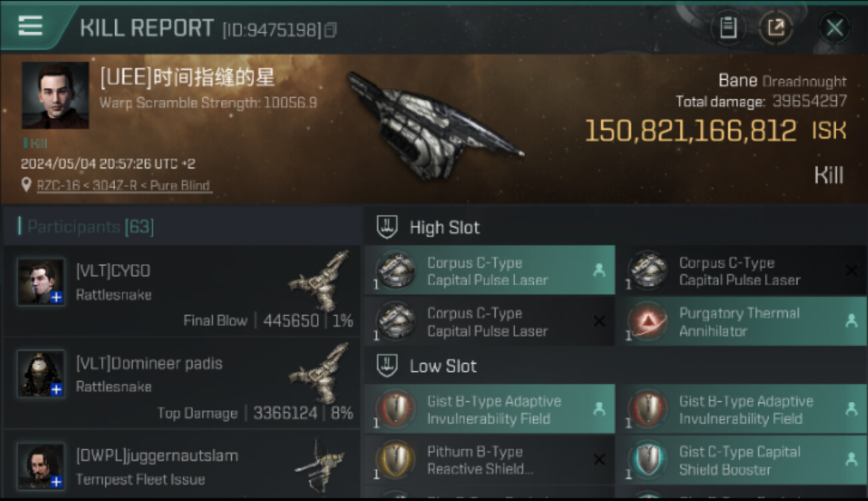
Task: Select Pithum B-Type Reactive Shield module
Action: pyautogui.click(x=489, y=460)
